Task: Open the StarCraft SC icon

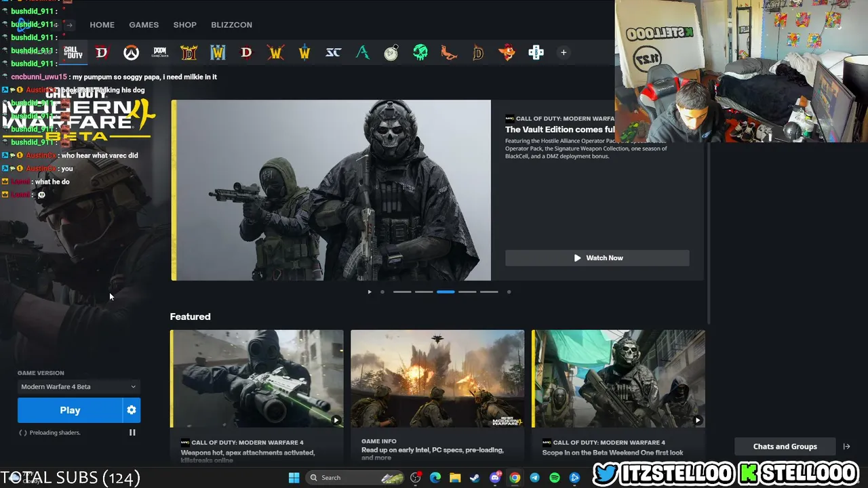Action: [333, 52]
